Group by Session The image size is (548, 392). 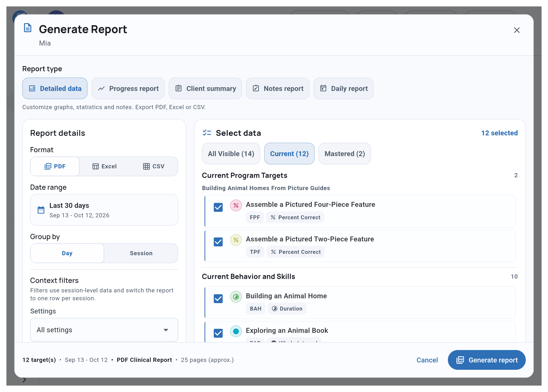pos(141,253)
